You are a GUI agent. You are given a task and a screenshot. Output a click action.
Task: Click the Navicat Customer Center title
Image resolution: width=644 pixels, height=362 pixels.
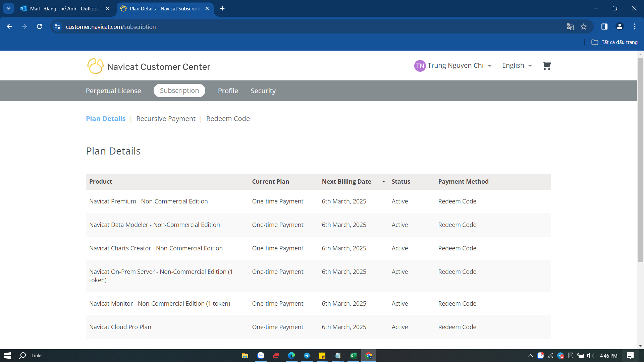point(159,67)
